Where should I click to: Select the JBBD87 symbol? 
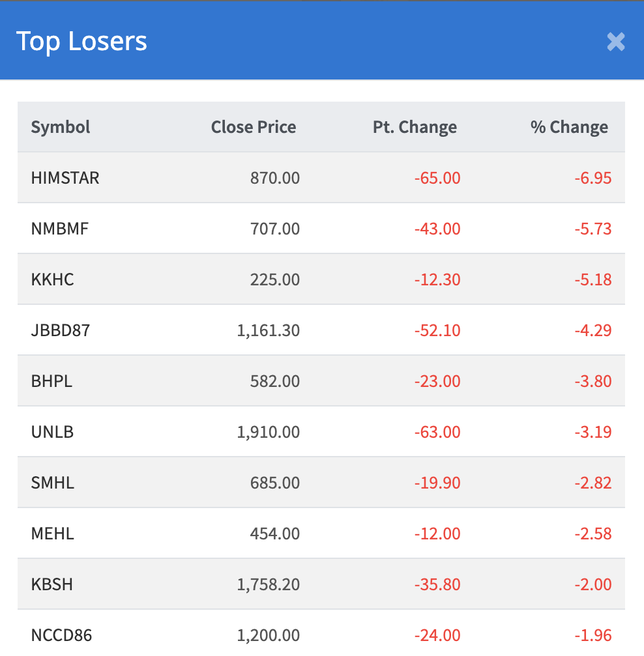(x=61, y=330)
